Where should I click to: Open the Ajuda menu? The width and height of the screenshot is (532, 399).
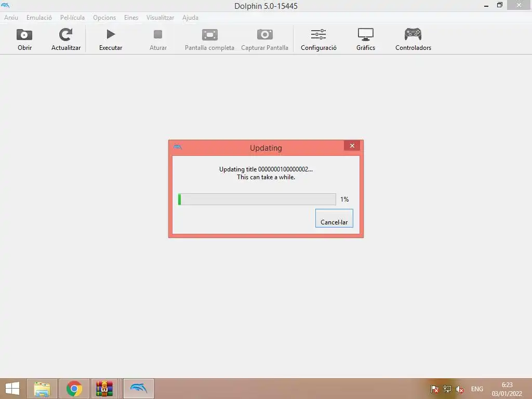pyautogui.click(x=190, y=18)
